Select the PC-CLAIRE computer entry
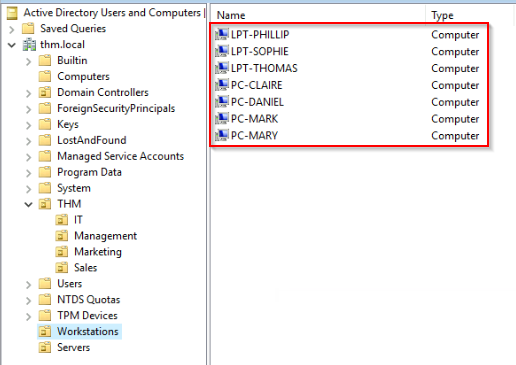Image resolution: width=516 pixels, height=365 pixels. pyautogui.click(x=257, y=85)
